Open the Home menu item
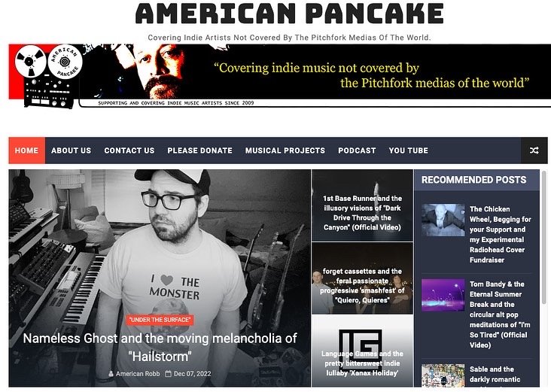Viewport: 551px width, 392px height. point(26,150)
